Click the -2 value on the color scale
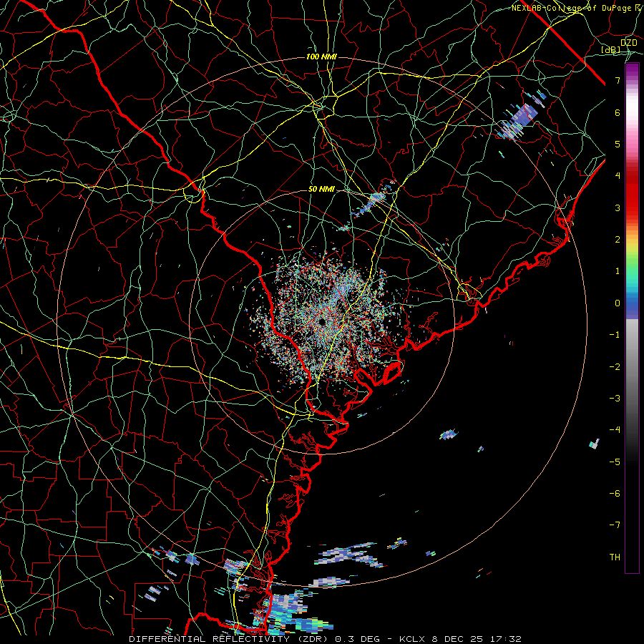Viewport: 644px width, 644px height. (615, 367)
